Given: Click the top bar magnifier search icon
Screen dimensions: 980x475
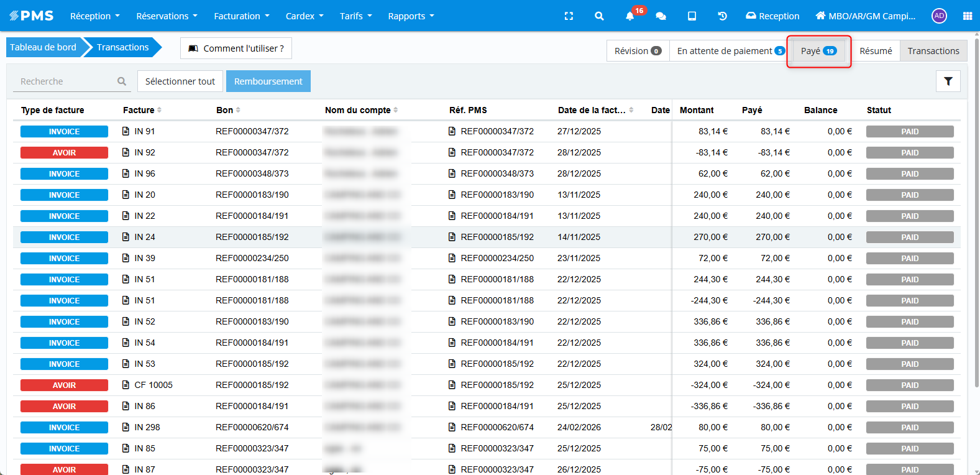Looking at the screenshot, I should coord(599,16).
